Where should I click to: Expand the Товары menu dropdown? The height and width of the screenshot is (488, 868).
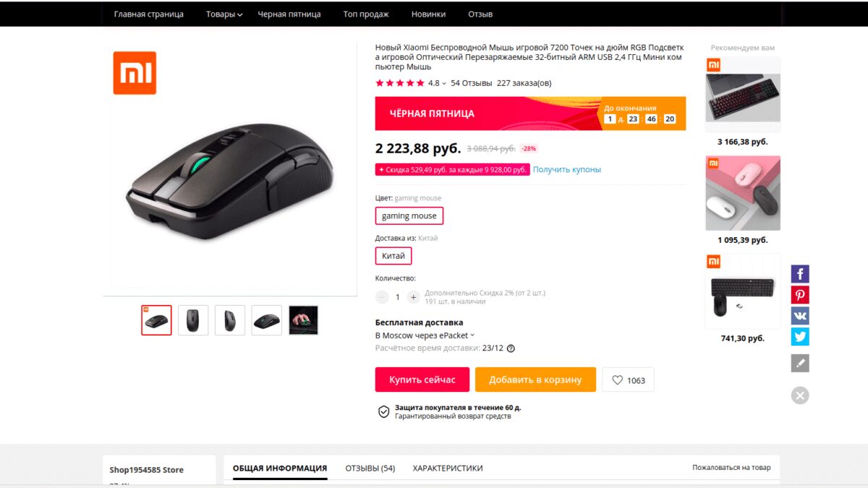click(x=224, y=14)
